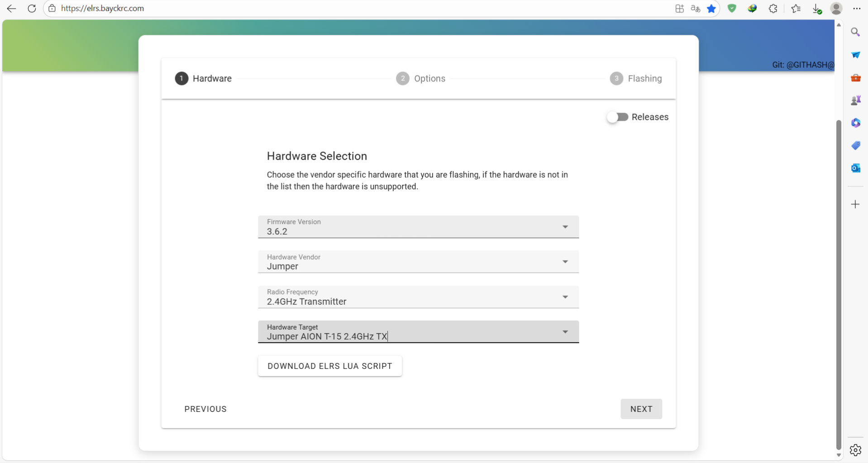868x463 pixels.
Task: Go to the Options step
Action: [x=421, y=79]
